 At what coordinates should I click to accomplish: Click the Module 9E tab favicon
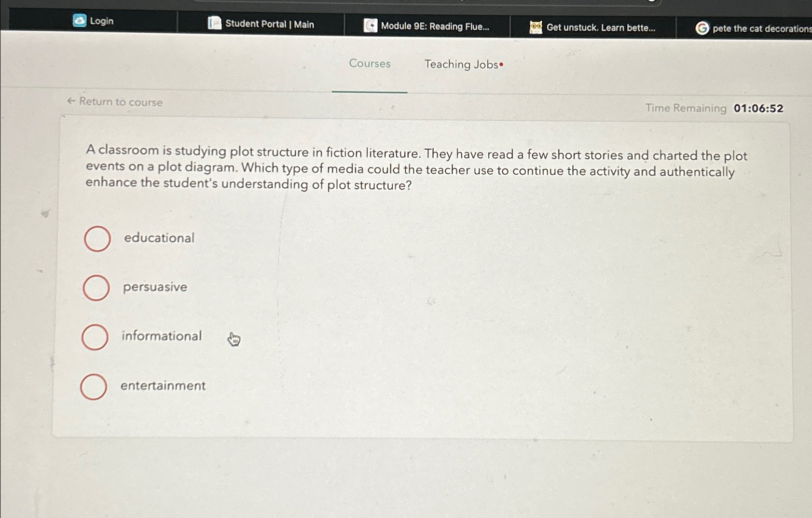[370, 26]
